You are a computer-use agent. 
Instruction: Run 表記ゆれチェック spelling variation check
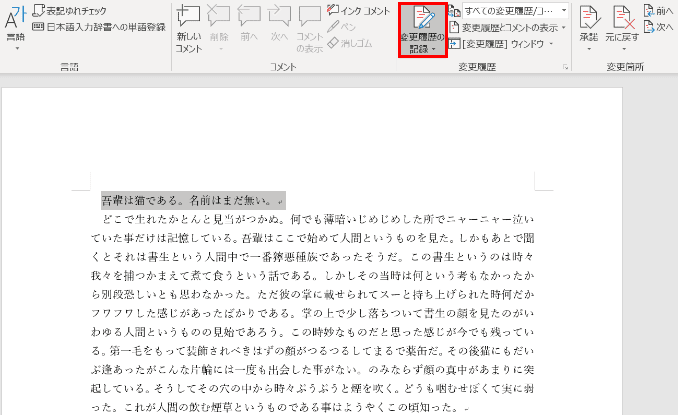coord(70,10)
